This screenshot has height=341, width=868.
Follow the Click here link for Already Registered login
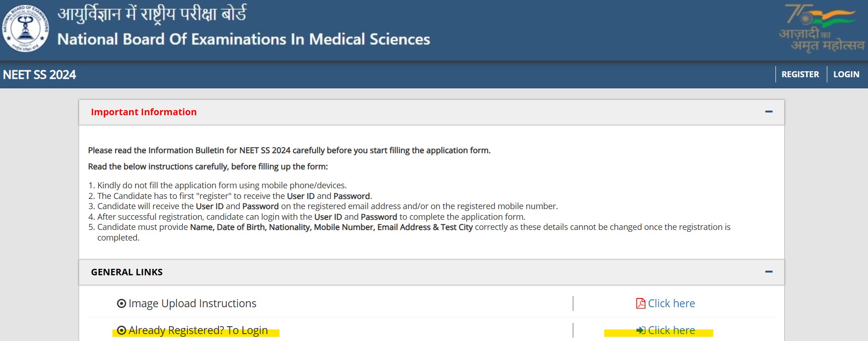click(671, 330)
